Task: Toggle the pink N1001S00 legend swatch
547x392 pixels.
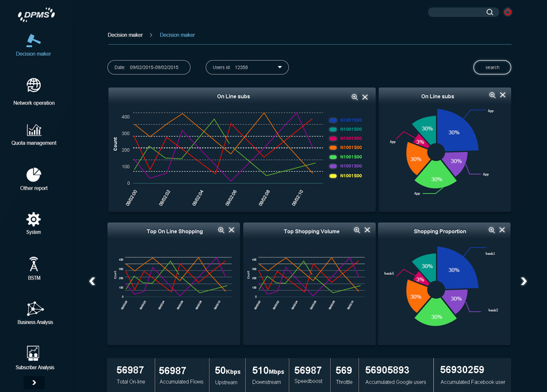Action: [x=333, y=139]
